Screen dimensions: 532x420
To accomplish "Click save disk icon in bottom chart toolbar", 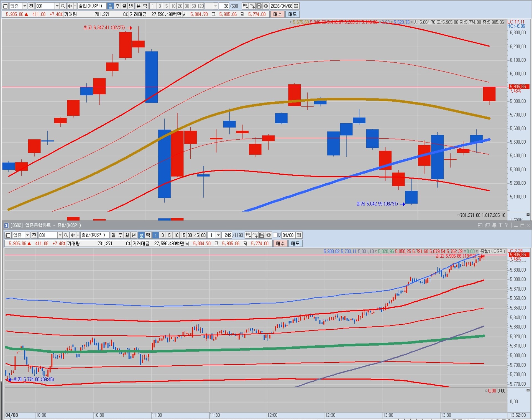I will (262, 235).
